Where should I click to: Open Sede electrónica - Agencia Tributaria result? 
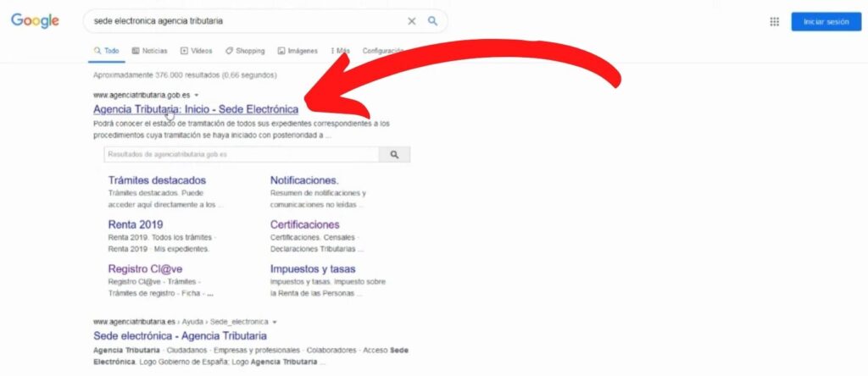click(180, 335)
